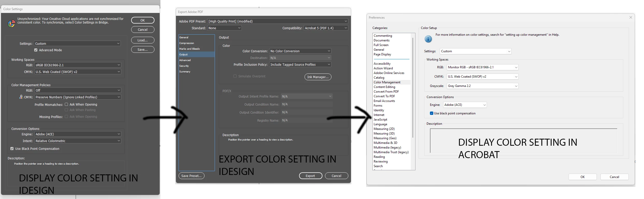Open Settings dropdown in InDesign Color Settings

[x=77, y=43]
